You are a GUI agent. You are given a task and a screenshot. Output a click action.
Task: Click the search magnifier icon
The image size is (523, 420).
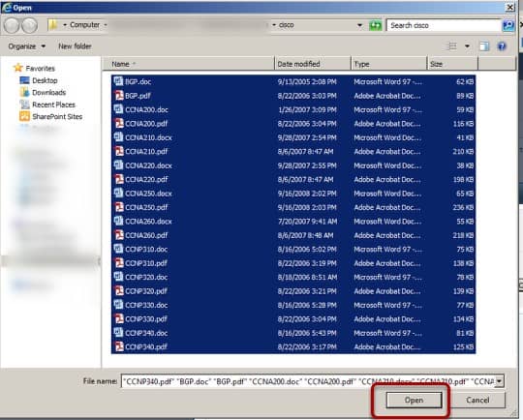pos(508,25)
